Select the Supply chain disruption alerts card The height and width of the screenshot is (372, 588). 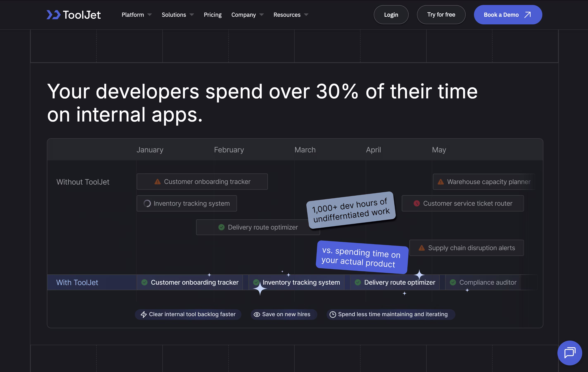coord(466,248)
